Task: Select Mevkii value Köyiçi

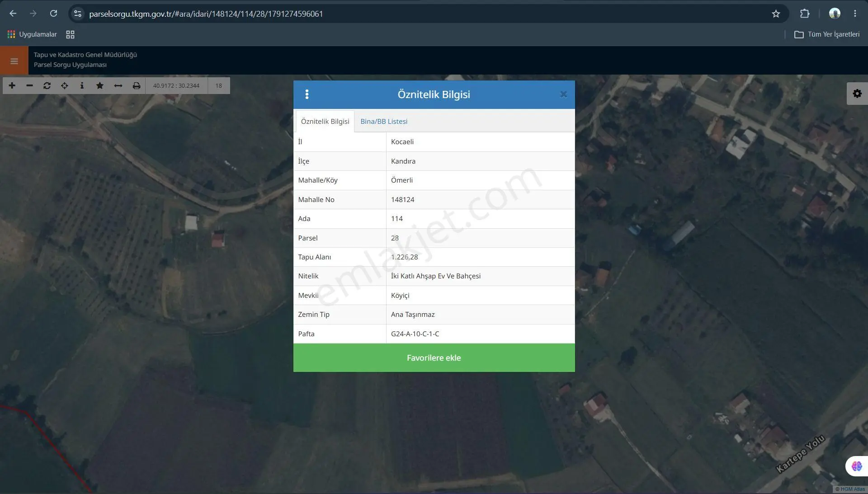Action: pyautogui.click(x=400, y=296)
